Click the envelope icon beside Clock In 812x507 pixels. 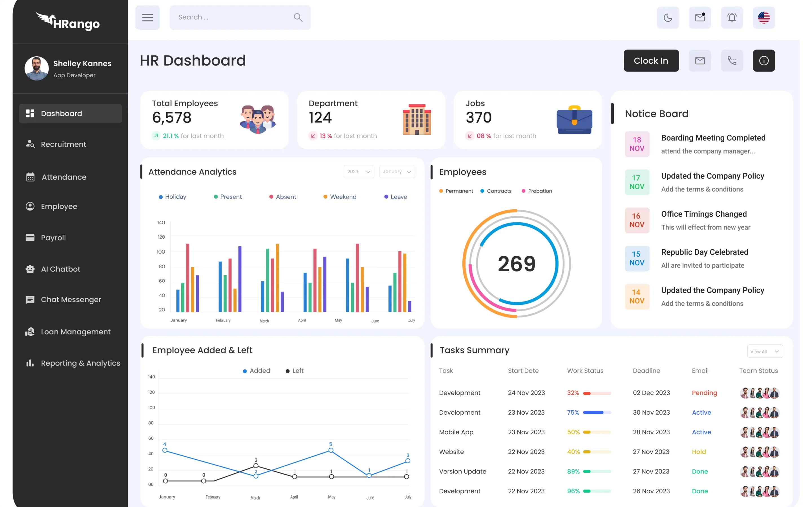[700, 61]
